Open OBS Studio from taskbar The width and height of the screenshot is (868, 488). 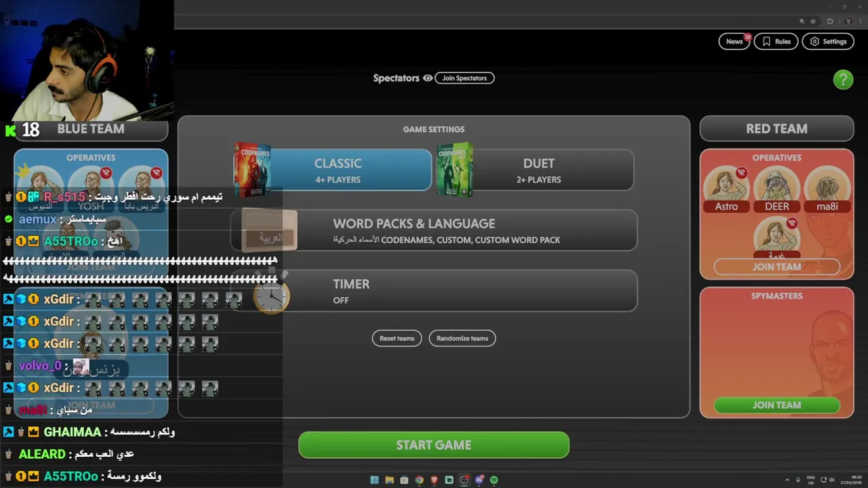pos(464,480)
